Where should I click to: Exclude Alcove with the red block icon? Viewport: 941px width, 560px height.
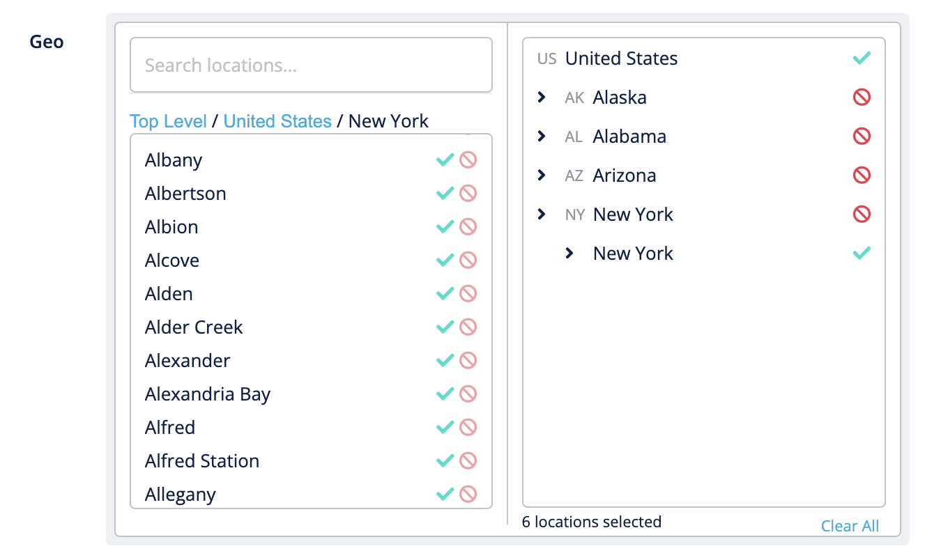(x=468, y=260)
